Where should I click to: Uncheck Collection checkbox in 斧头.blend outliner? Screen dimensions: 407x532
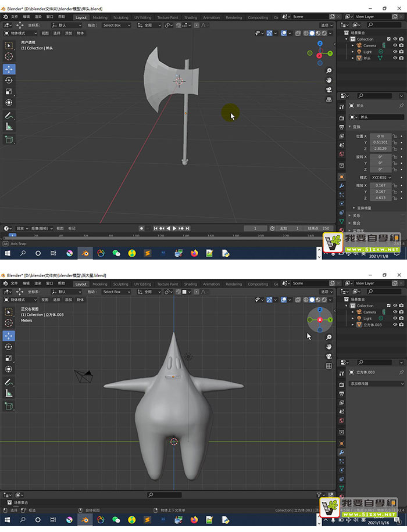[x=388, y=39]
